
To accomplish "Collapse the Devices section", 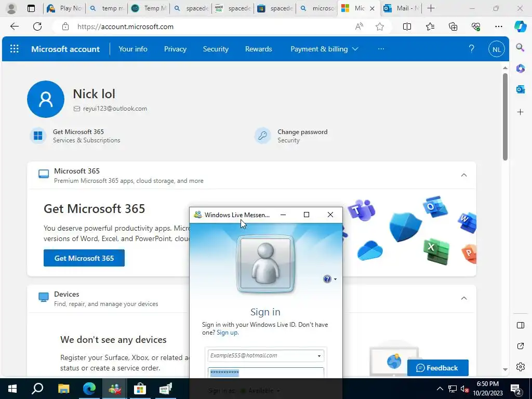I will click(464, 298).
